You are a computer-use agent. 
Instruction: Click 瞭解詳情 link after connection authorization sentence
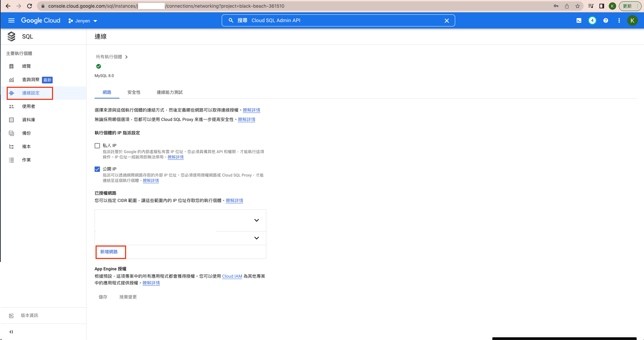tap(252, 110)
